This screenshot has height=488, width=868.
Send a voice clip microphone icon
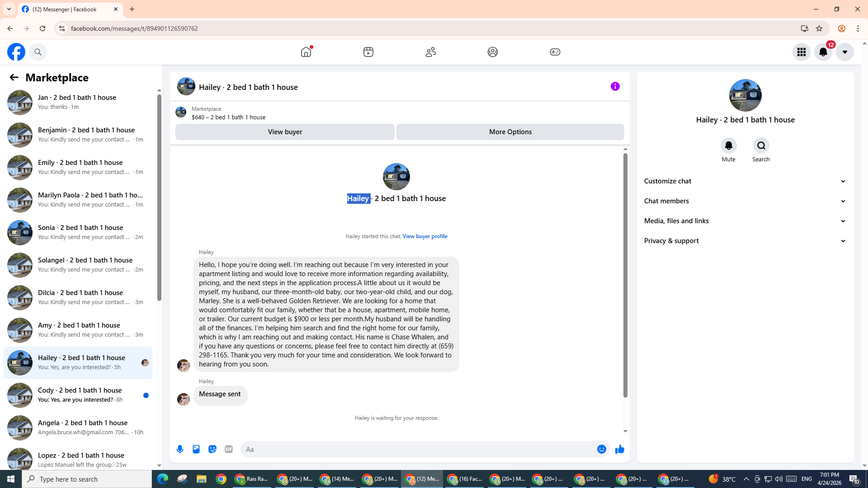[x=180, y=449]
